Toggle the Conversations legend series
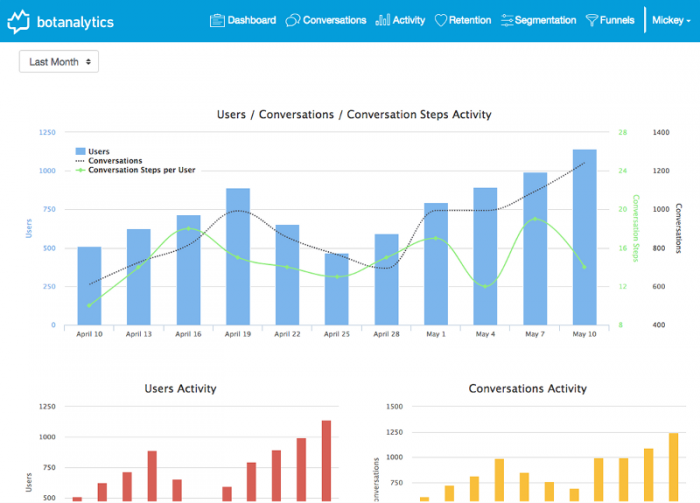The height and width of the screenshot is (503, 700). tap(109, 161)
